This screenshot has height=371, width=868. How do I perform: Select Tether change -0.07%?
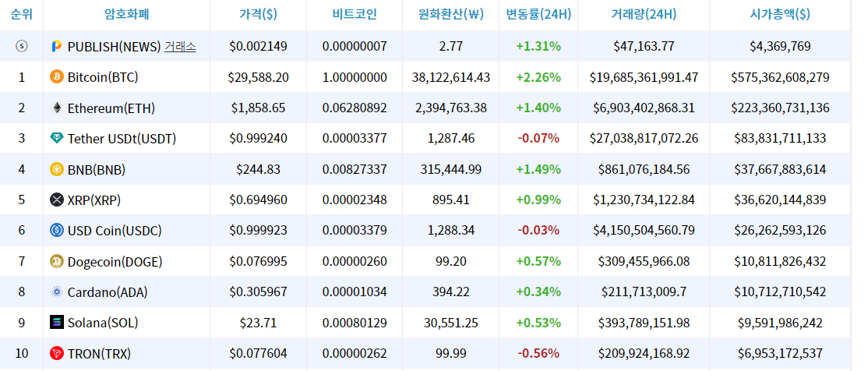click(538, 139)
